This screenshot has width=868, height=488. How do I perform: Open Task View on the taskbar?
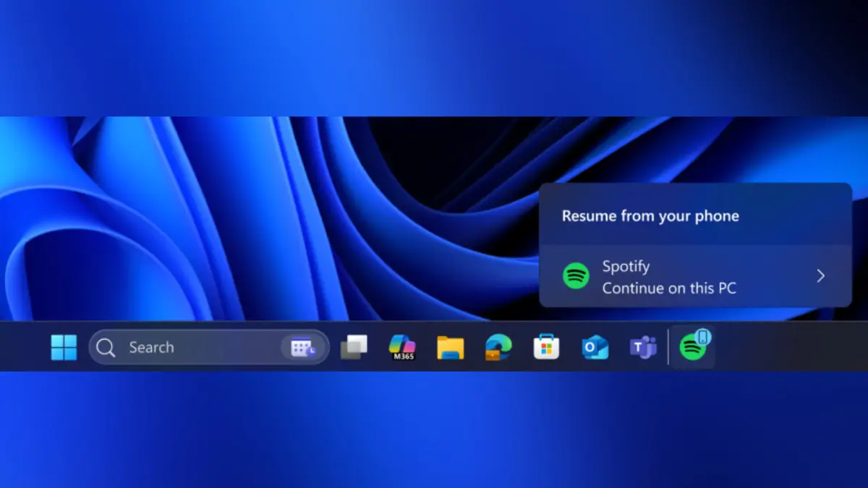(354, 347)
